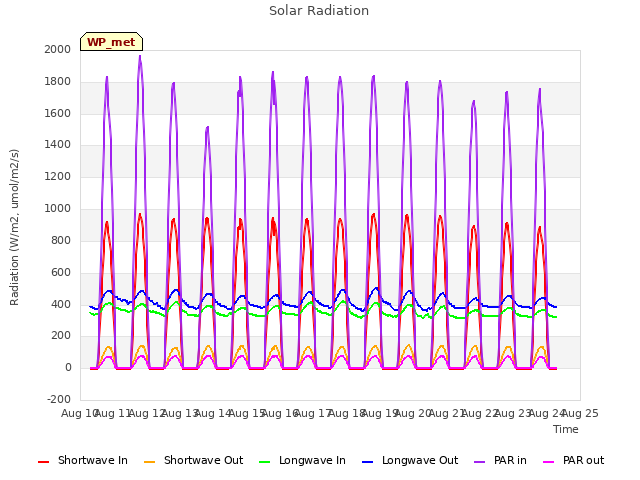Toggle the PAR out legend entry
The image size is (640, 480).
point(573,460)
